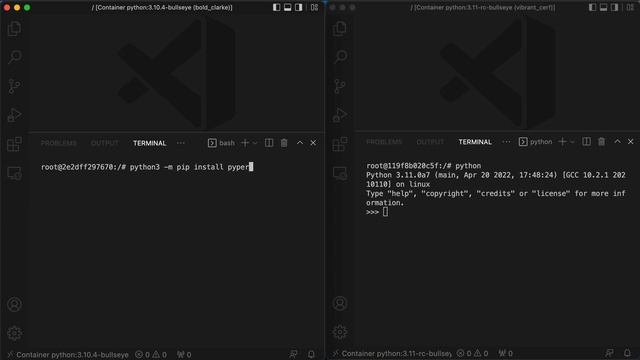Open Source Control in left window
The height and width of the screenshot is (360, 640).
14,86
